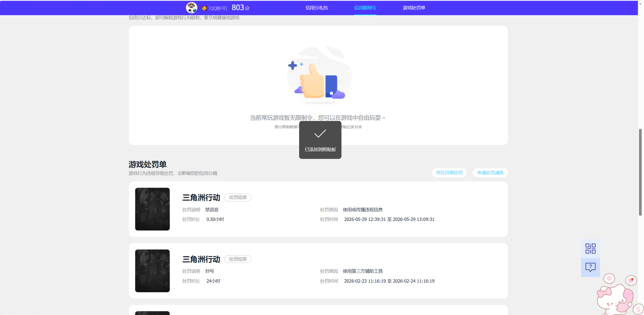644x315 pixels.
Task: Click 三角洲行动 thumbnail for 禁语音 record
Action: click(152, 209)
